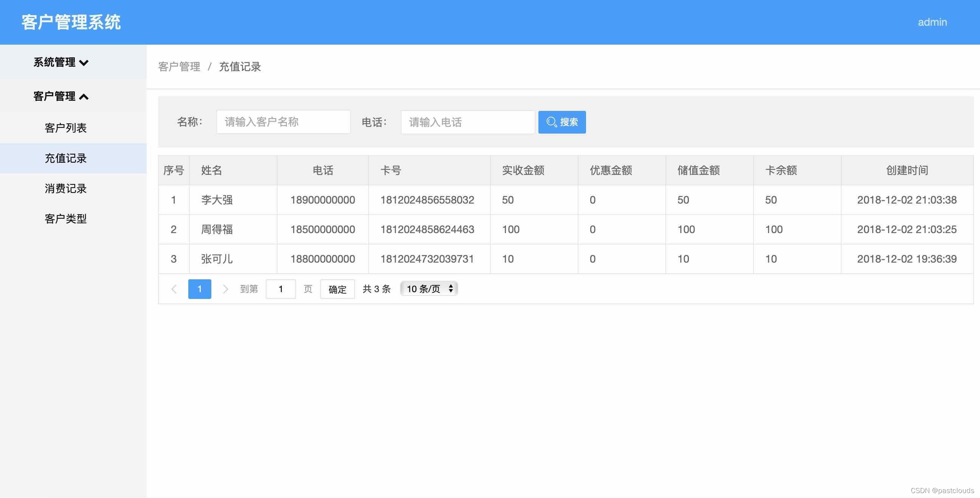Open the 客户列表 menu item
This screenshot has width=980, height=498.
(x=65, y=128)
